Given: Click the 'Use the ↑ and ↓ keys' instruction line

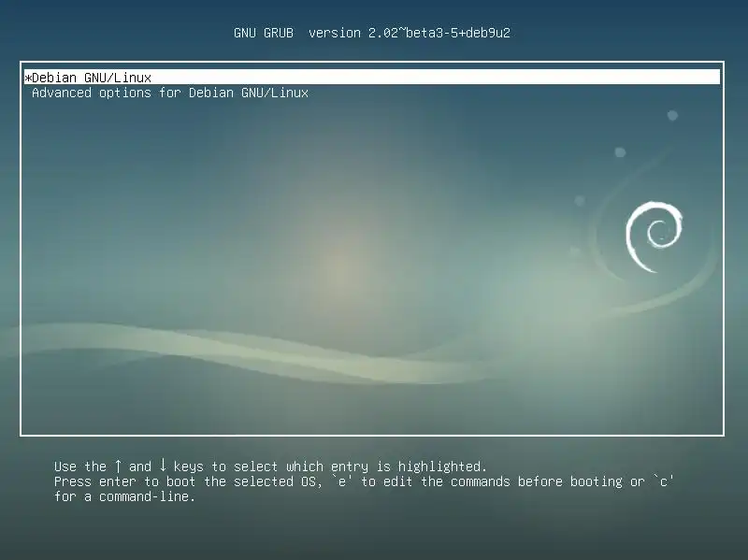Looking at the screenshot, I should (x=270, y=466).
